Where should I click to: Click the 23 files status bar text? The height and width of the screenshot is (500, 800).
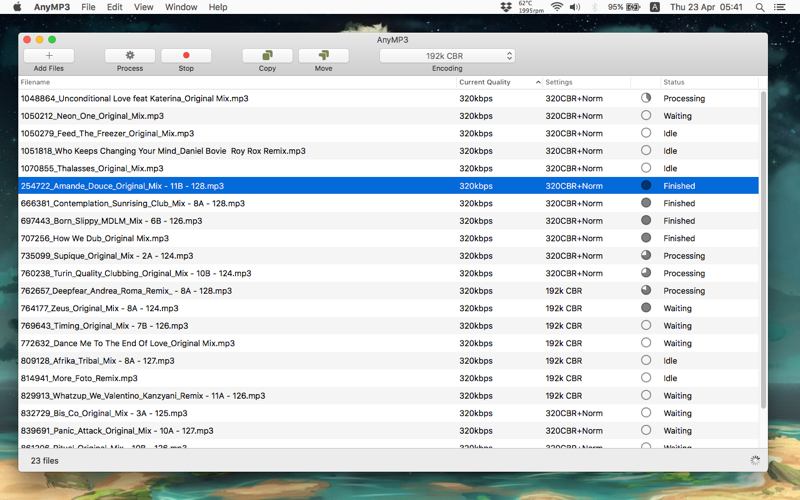(44, 461)
